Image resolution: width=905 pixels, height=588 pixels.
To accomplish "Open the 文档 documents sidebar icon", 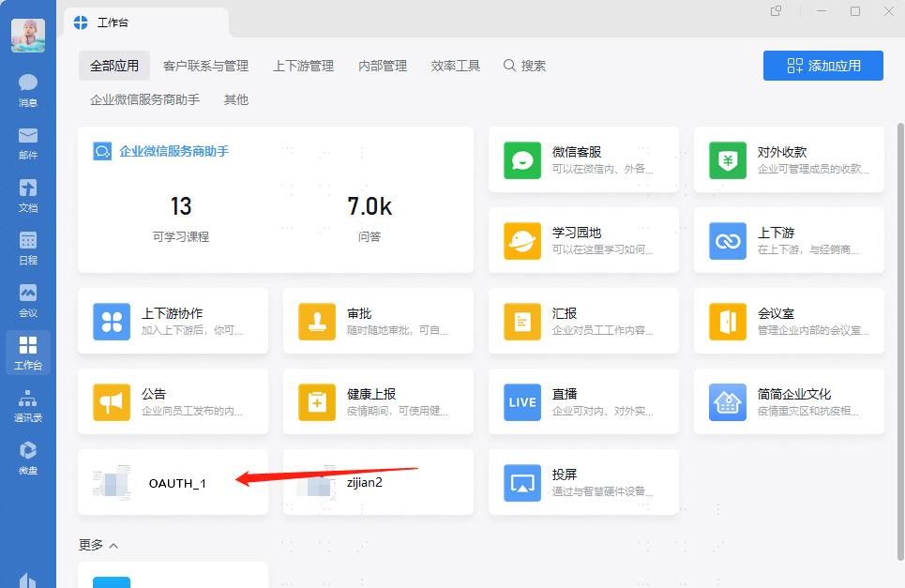I will coord(28,196).
